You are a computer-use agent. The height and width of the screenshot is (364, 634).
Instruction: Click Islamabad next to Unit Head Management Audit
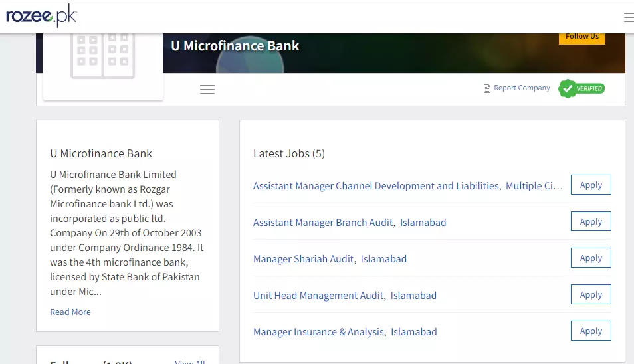pos(413,296)
